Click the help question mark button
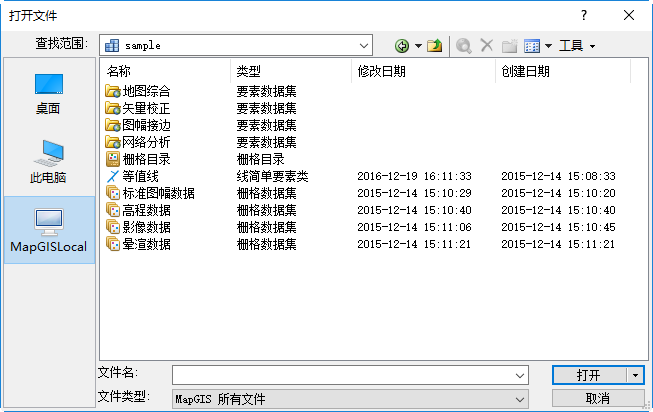Viewport: 653px width, 412px height. coord(583,15)
